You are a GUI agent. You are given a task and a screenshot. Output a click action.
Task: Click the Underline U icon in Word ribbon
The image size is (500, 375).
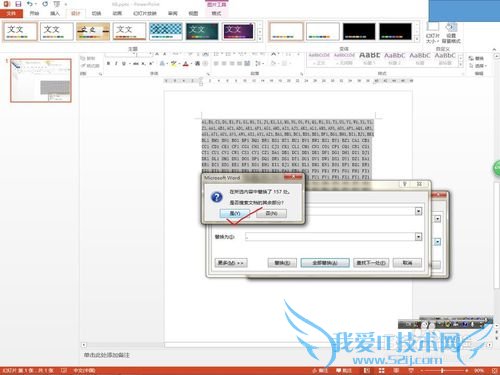point(124,63)
